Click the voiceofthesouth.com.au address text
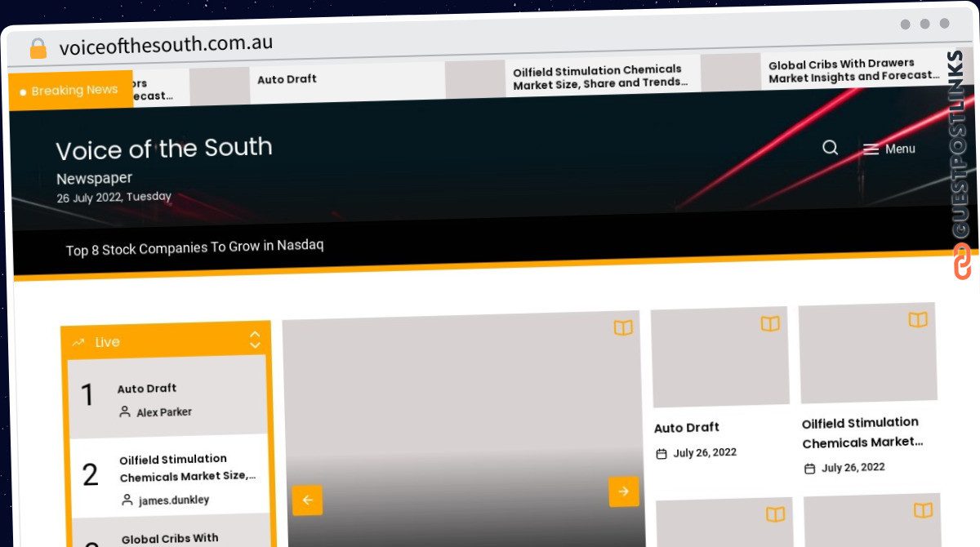Screen dimensions: 980x547 (x=166, y=44)
